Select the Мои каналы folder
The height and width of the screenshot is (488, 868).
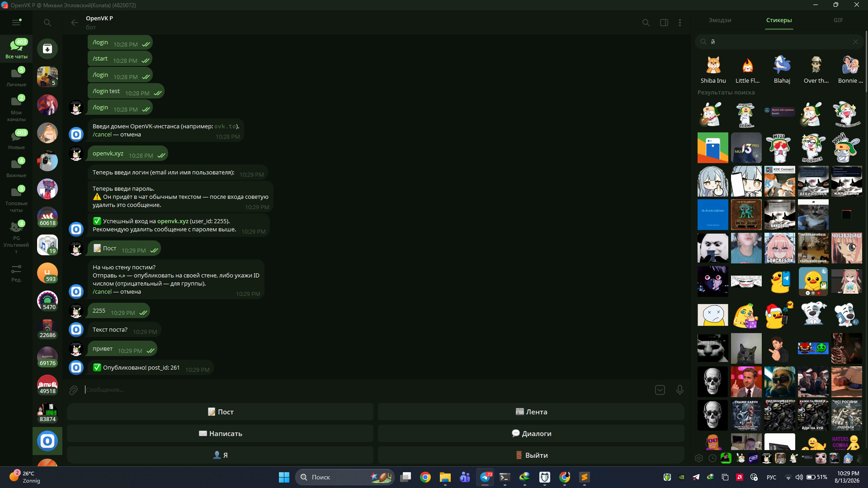[x=16, y=108]
